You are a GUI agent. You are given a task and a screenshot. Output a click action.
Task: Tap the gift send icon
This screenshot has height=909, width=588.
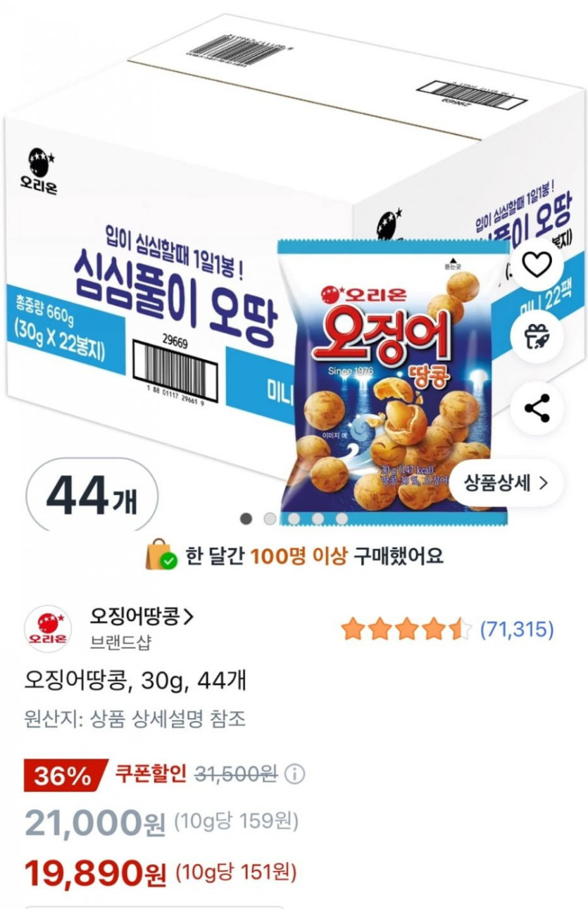[x=537, y=337]
